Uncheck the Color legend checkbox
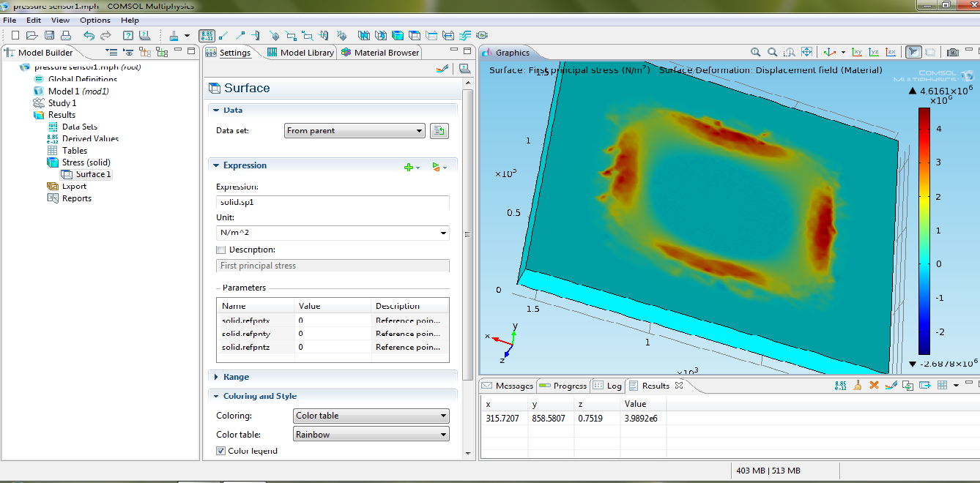 click(x=221, y=452)
